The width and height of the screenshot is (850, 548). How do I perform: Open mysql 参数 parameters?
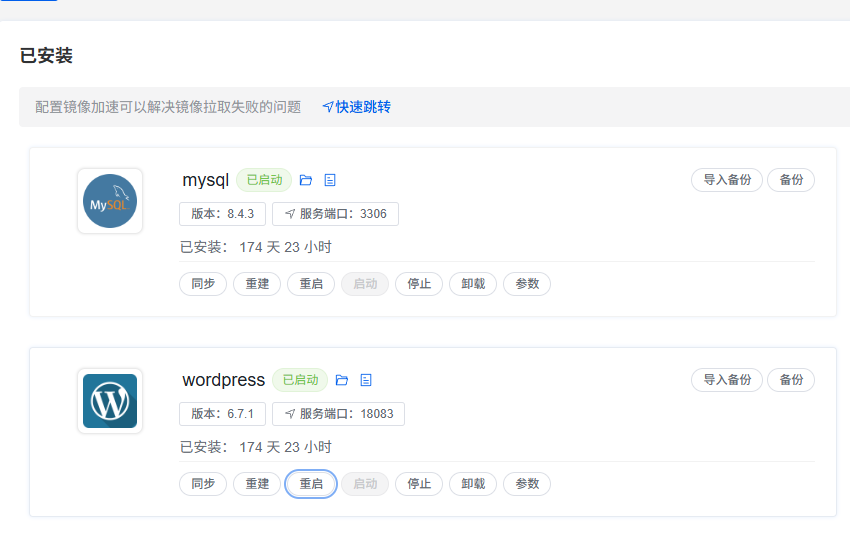[527, 284]
